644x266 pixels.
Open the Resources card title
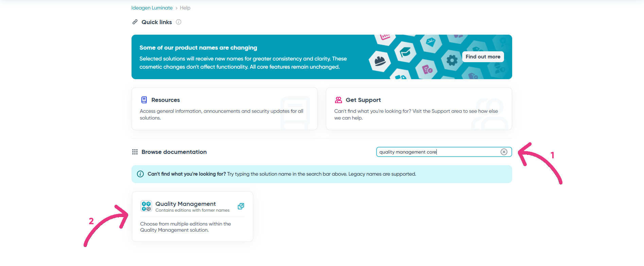(166, 100)
